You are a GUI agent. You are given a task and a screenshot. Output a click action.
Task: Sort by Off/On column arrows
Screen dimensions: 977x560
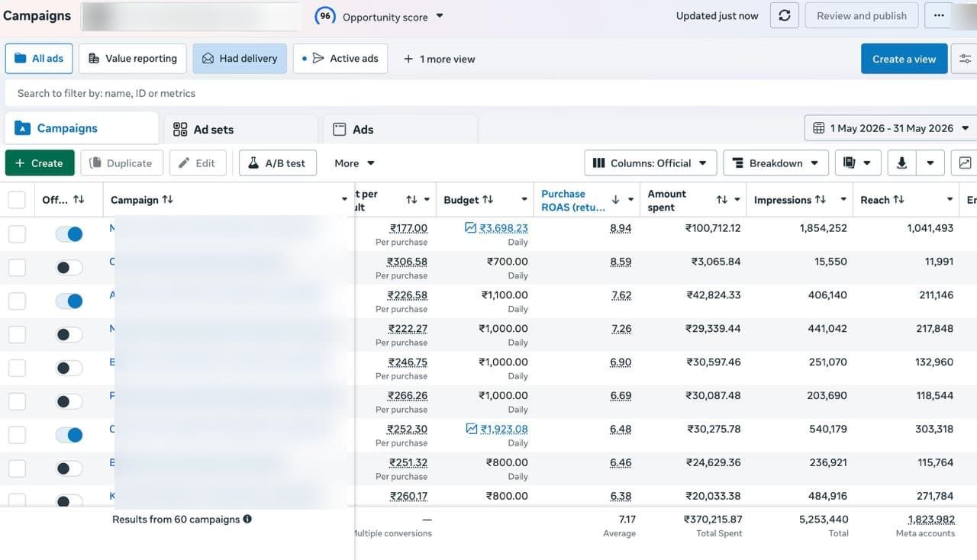coord(79,199)
